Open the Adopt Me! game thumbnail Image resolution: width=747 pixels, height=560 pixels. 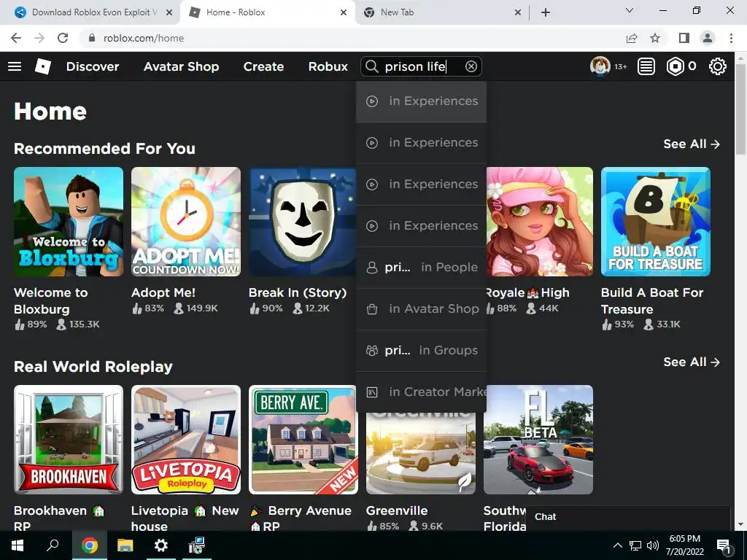(186, 222)
